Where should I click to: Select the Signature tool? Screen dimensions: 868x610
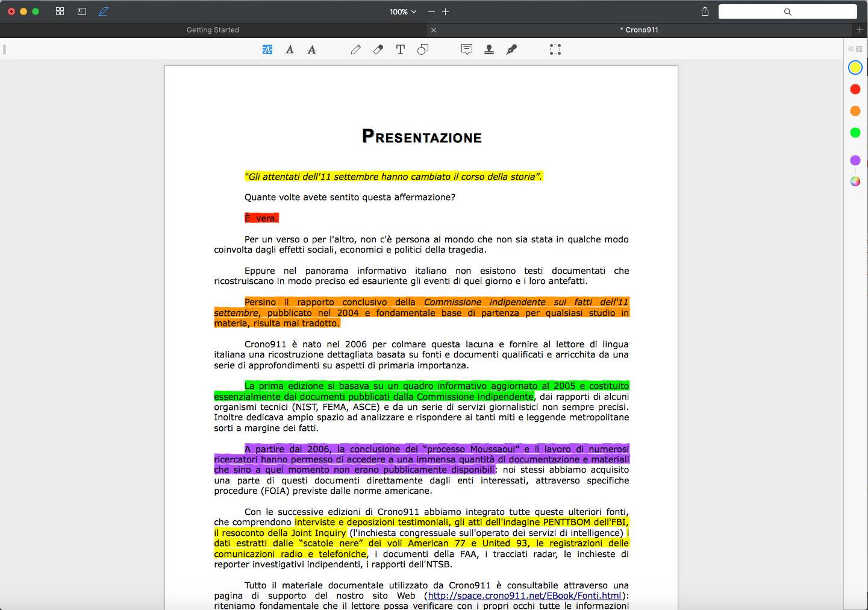point(511,49)
